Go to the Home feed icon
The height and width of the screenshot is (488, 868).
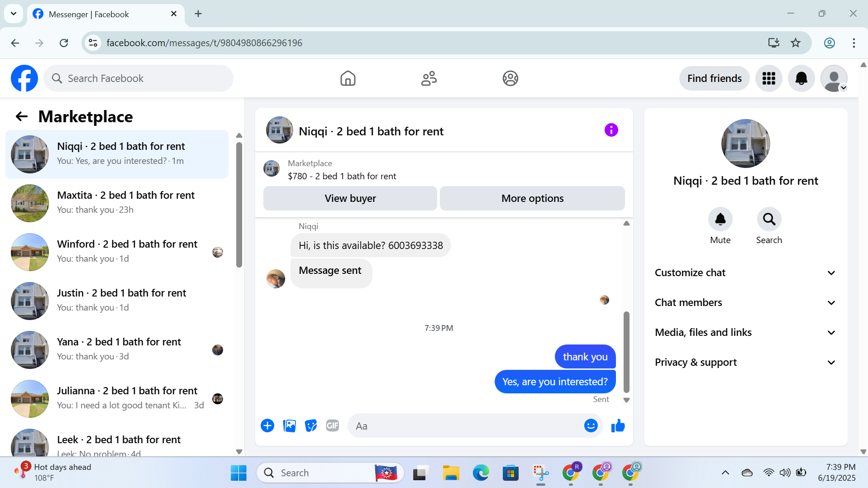(x=348, y=78)
